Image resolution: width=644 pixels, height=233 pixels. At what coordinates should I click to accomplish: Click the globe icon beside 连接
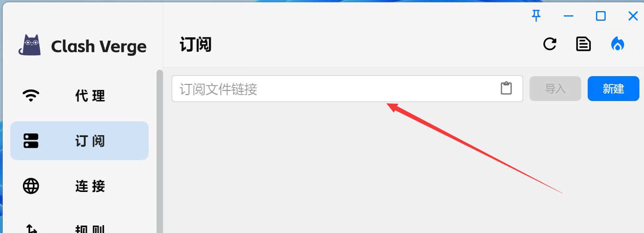(31, 186)
